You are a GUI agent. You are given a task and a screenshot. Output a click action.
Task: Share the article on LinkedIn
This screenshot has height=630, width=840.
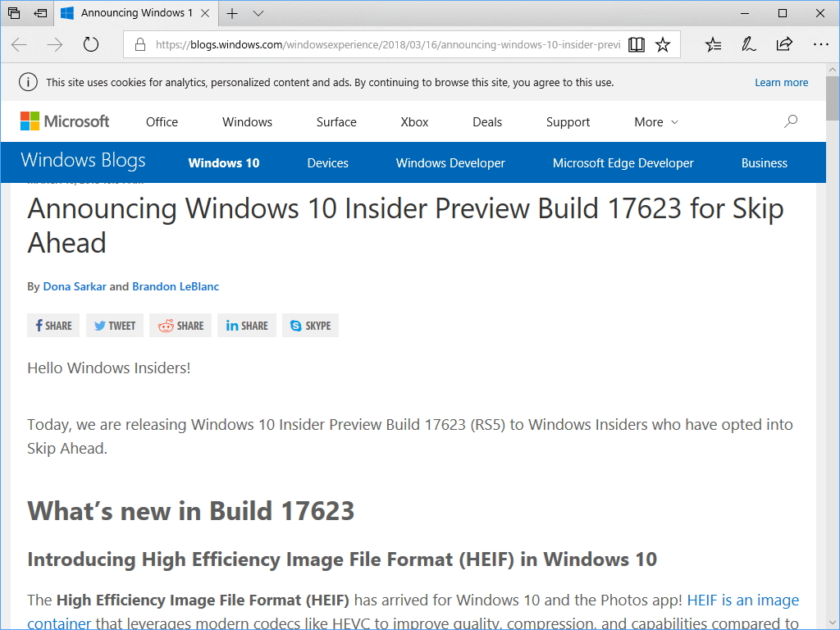tap(246, 325)
